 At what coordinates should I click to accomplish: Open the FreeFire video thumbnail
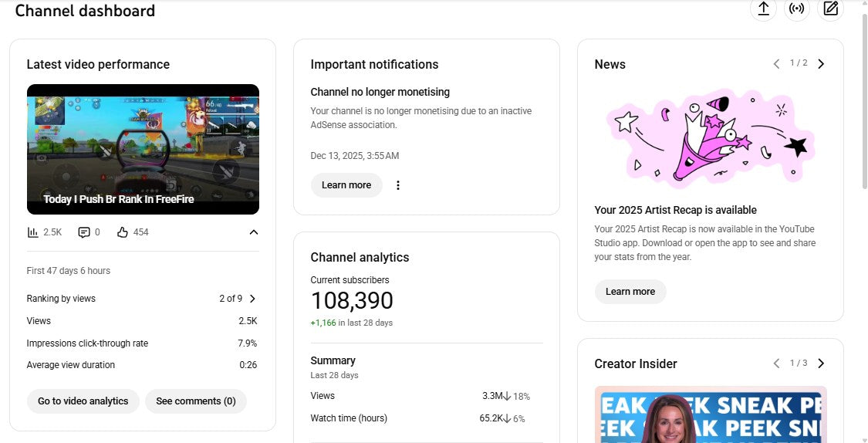click(x=143, y=149)
